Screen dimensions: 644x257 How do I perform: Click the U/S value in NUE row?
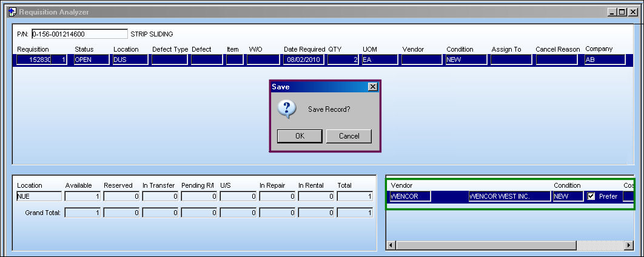[x=238, y=197]
